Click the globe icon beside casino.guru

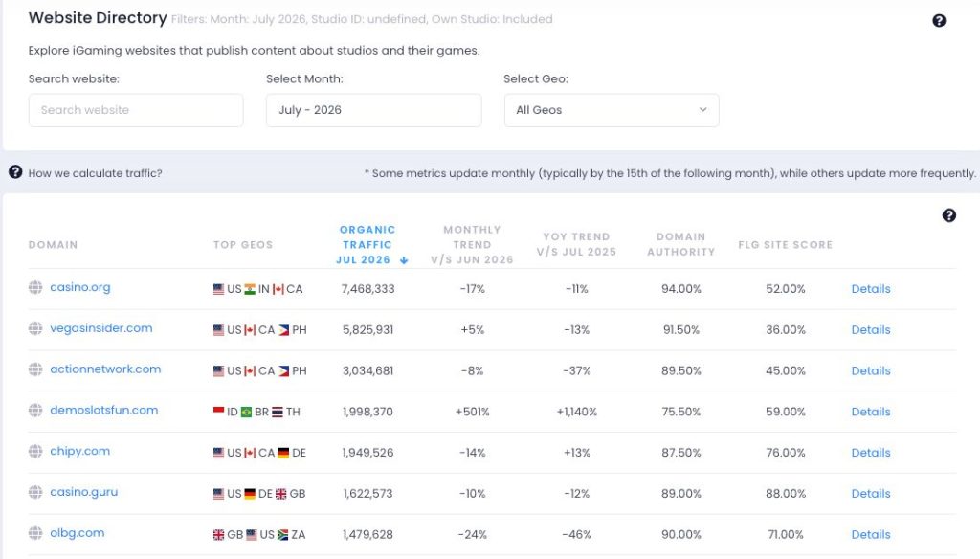coord(35,492)
